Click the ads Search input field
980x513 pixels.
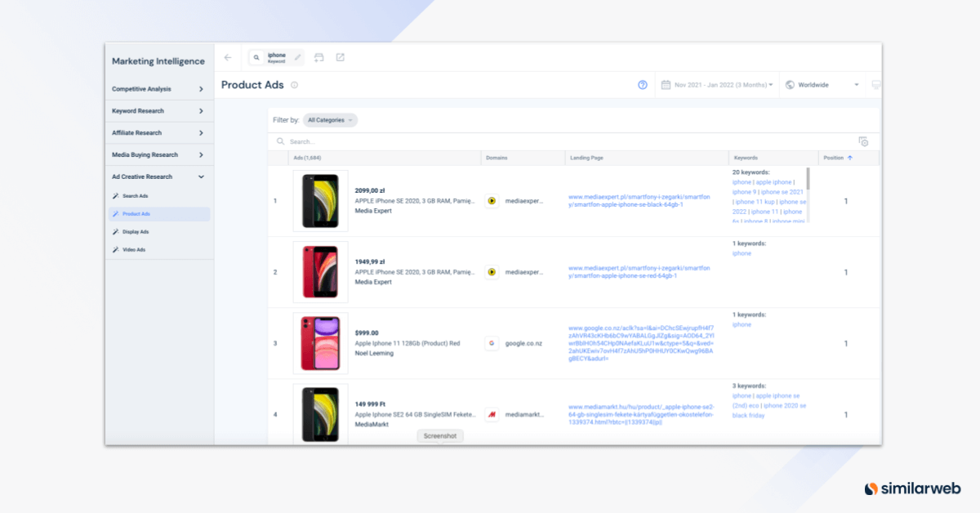pyautogui.click(x=563, y=141)
